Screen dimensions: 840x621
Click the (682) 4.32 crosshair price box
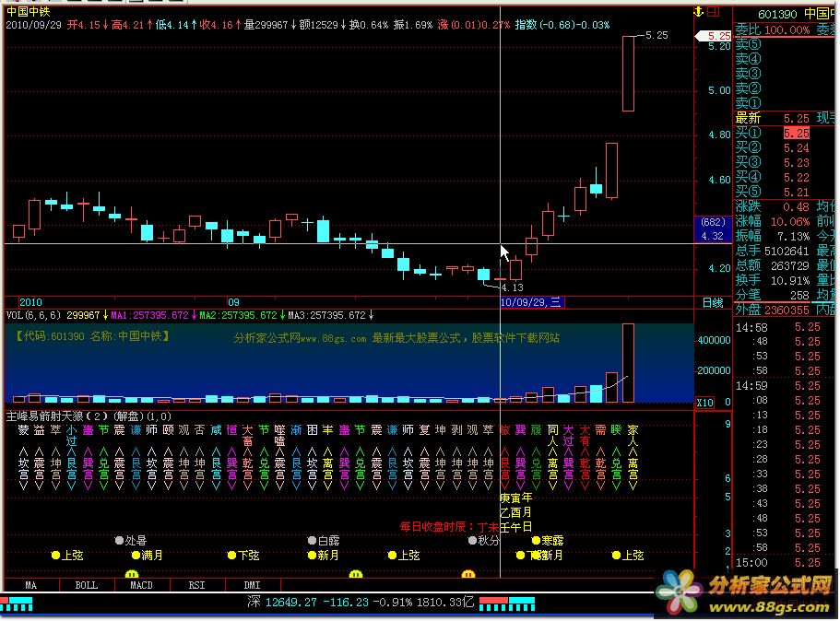(713, 229)
